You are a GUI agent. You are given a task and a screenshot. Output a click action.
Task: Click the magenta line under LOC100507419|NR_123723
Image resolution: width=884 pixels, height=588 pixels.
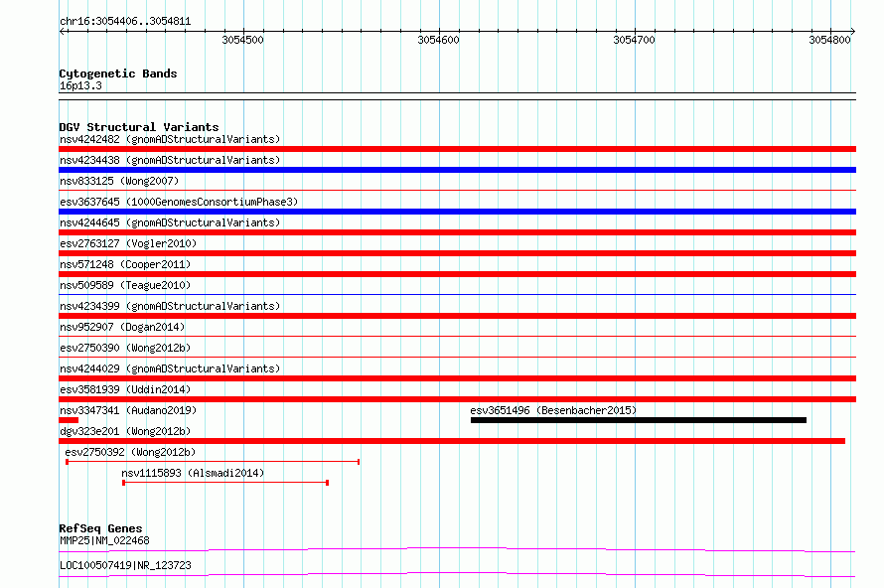point(457,574)
